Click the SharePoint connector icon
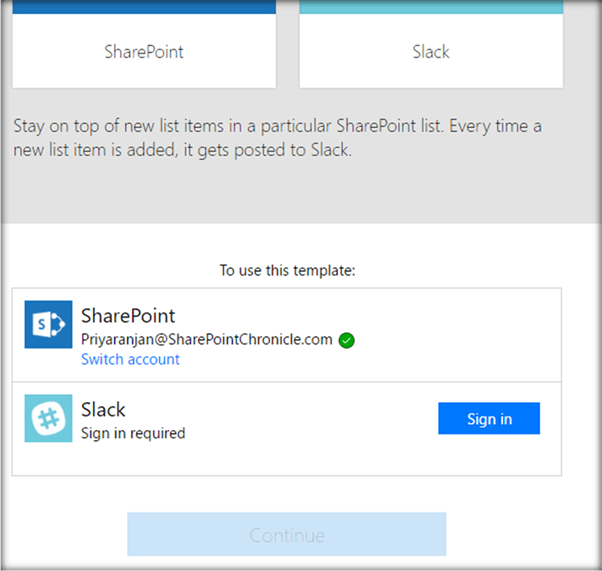The image size is (602, 571). 48,324
